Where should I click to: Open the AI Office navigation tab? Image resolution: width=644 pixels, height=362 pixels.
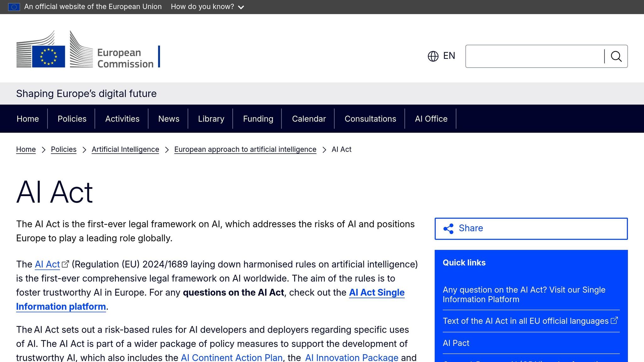[430, 119]
